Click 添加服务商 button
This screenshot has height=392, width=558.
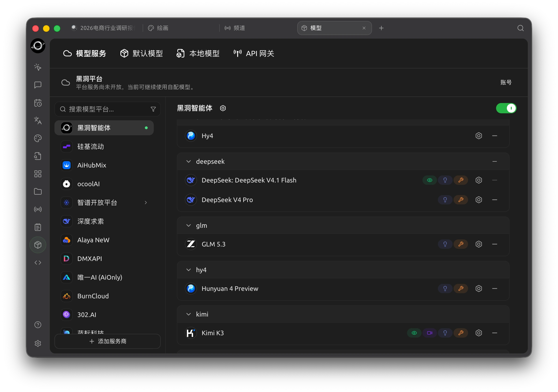(107, 341)
